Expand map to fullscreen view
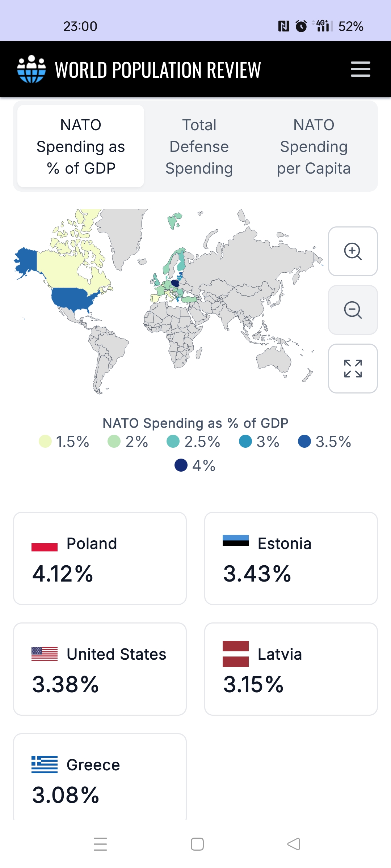Screen dimensions: 391x868 (353, 369)
